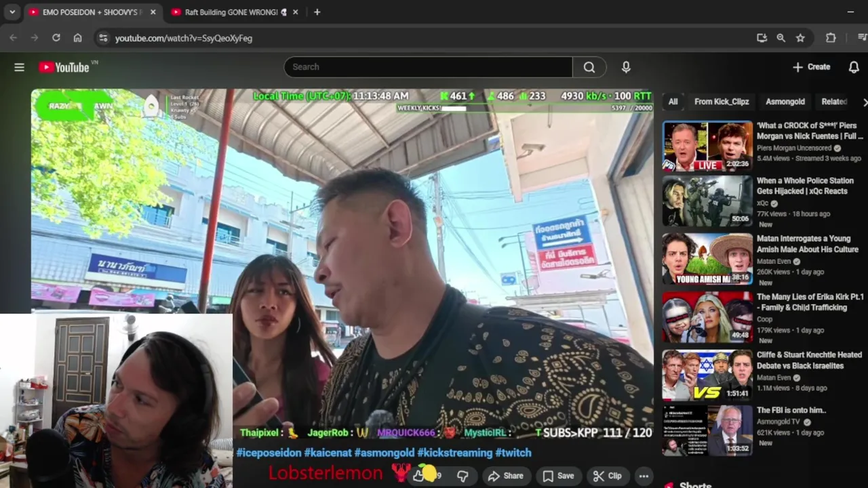Screen dimensions: 868x488
Task: Show more filter chips with right arrow
Action: click(863, 102)
